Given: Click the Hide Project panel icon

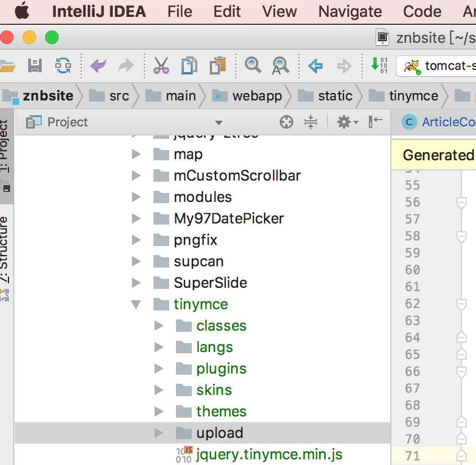Looking at the screenshot, I should (x=375, y=122).
